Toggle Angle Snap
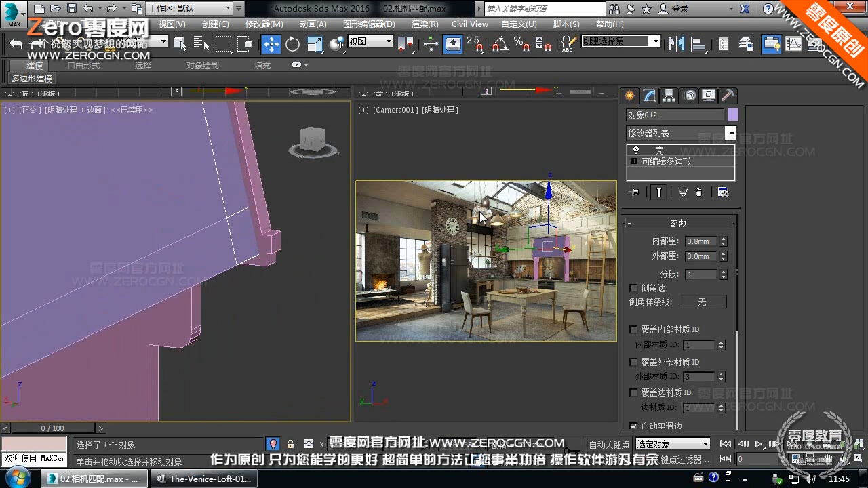 (499, 44)
